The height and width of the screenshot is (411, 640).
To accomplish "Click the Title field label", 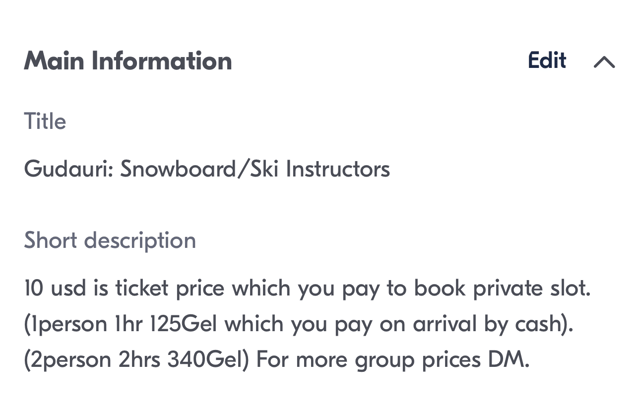I will pos(45,122).
